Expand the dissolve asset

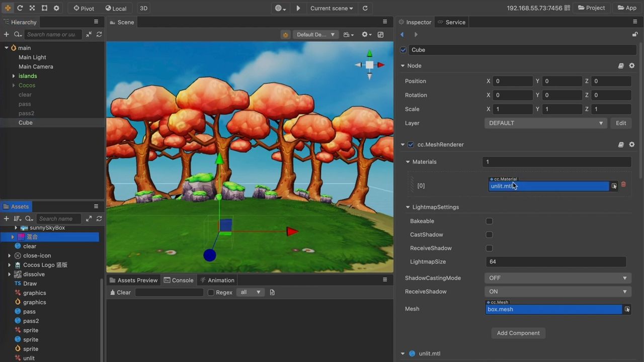coord(9,275)
